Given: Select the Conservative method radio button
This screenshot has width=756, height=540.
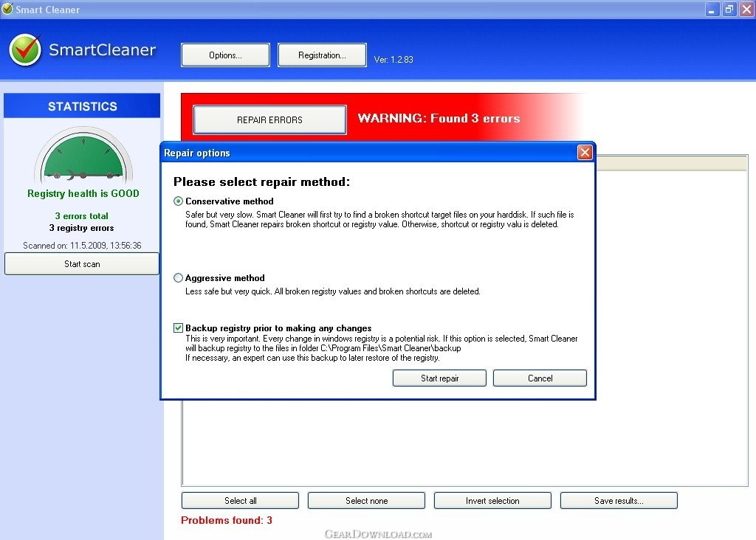Looking at the screenshot, I should click(x=179, y=201).
